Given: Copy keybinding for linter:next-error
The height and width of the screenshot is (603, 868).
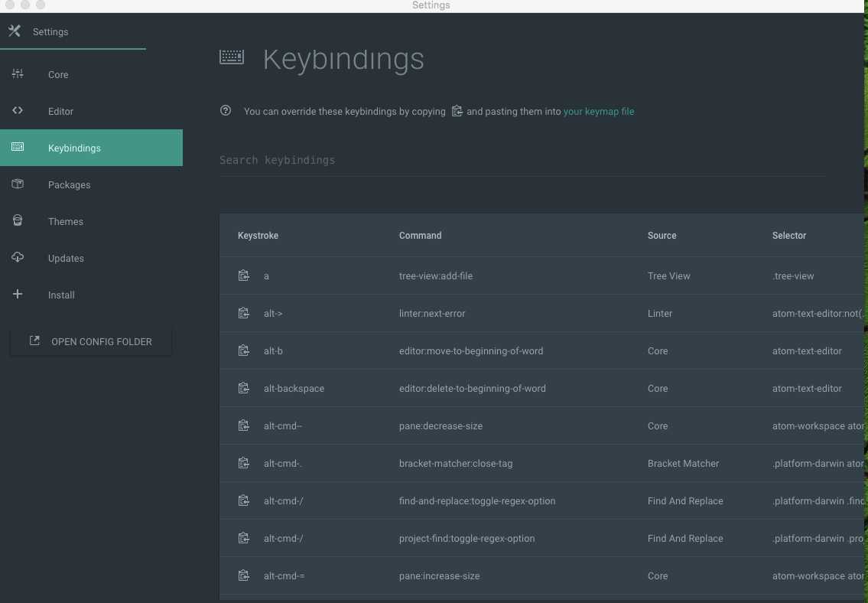Looking at the screenshot, I should (243, 313).
